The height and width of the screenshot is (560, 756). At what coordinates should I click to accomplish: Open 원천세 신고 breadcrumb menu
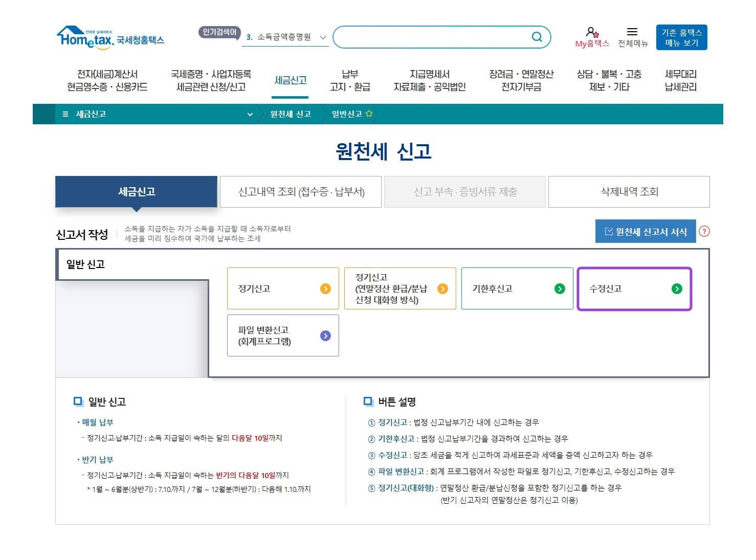click(x=291, y=114)
